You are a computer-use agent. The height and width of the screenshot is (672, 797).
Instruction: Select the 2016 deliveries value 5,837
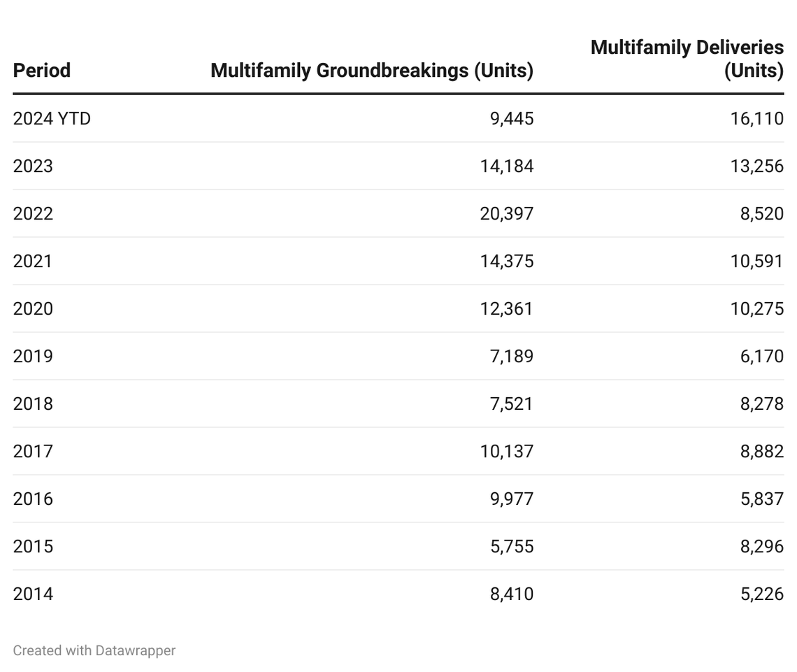(x=762, y=499)
